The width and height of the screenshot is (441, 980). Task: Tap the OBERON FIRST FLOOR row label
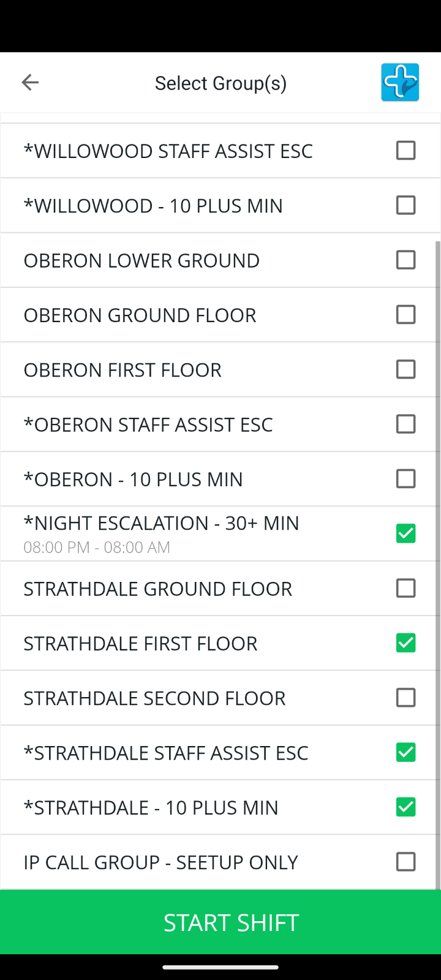pyautogui.click(x=123, y=370)
